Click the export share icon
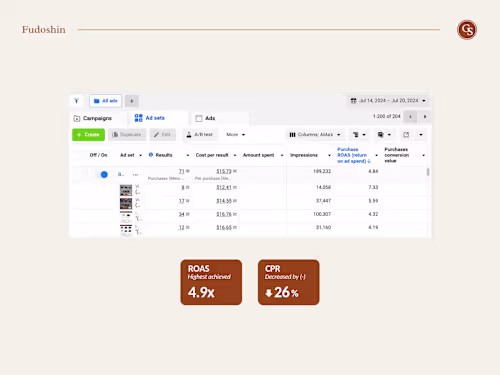The width and height of the screenshot is (500, 375). pos(406,135)
